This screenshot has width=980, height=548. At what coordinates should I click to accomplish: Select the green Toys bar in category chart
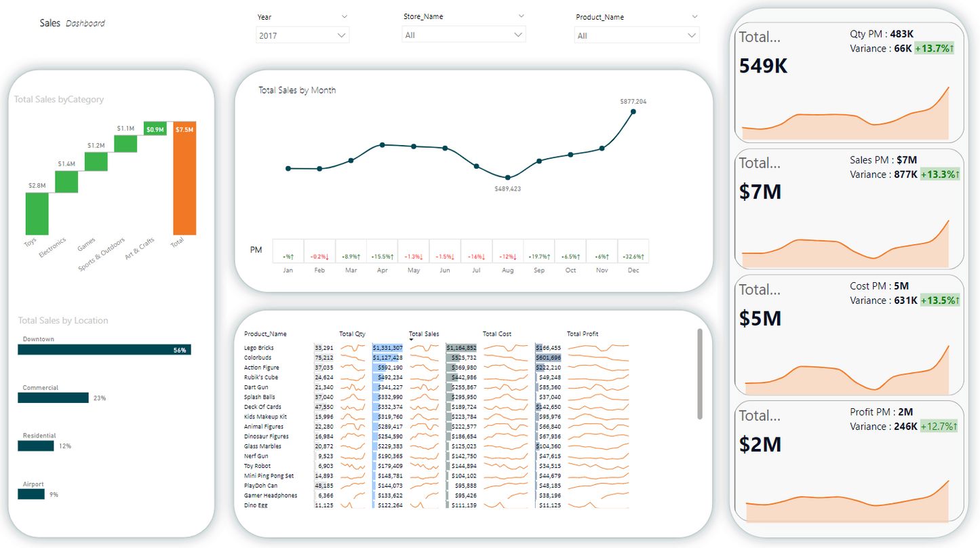click(37, 214)
